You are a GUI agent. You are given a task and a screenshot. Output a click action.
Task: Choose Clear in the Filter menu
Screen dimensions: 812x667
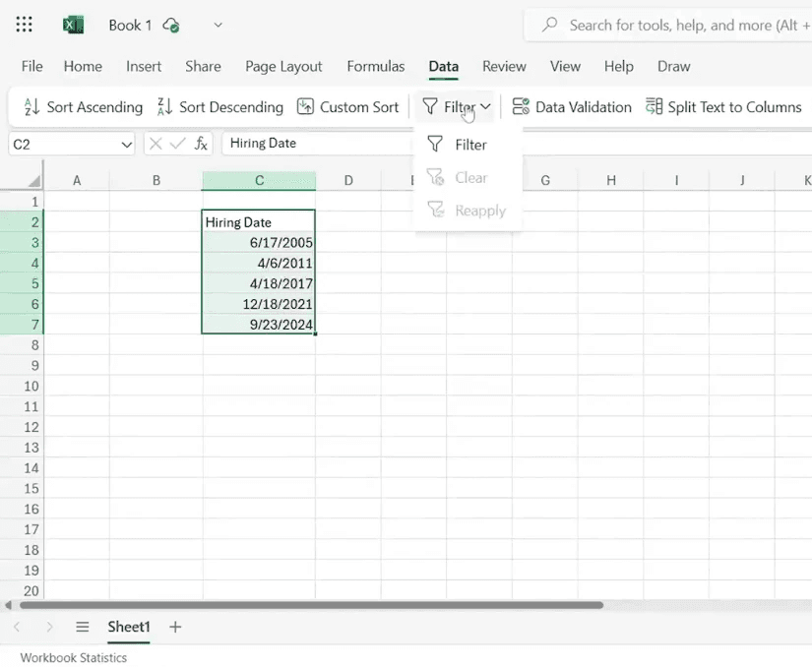(468, 177)
